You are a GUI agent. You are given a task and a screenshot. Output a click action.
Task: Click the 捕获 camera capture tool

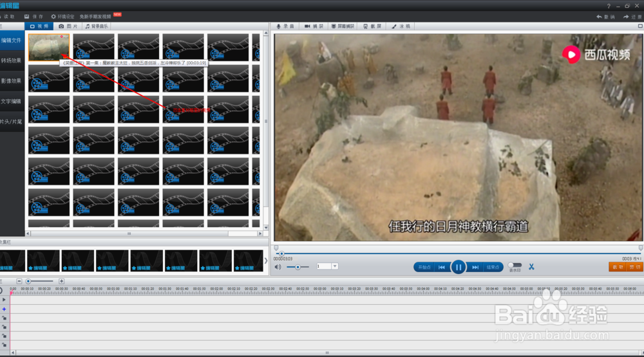[x=314, y=26]
